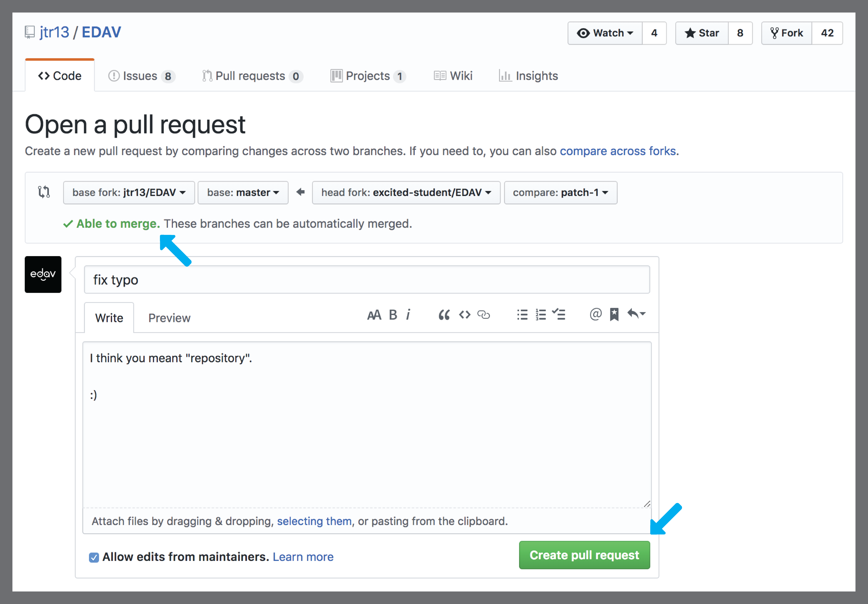Screen dimensions: 868x604
Task: Click the header text size icon
Action: point(374,315)
